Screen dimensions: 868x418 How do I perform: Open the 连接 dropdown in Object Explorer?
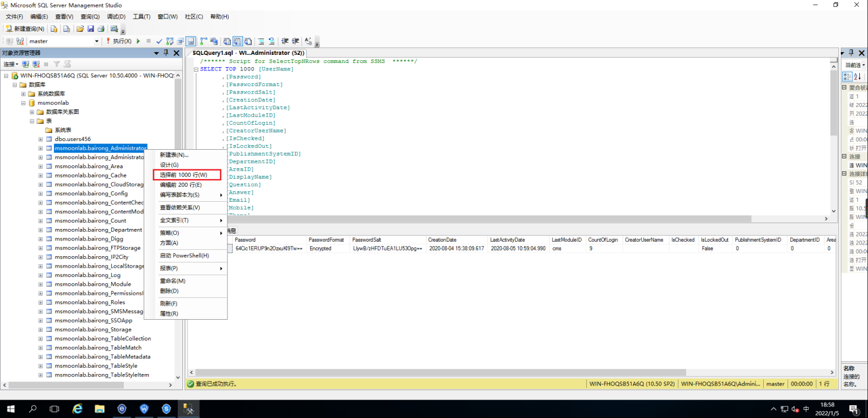(x=10, y=64)
